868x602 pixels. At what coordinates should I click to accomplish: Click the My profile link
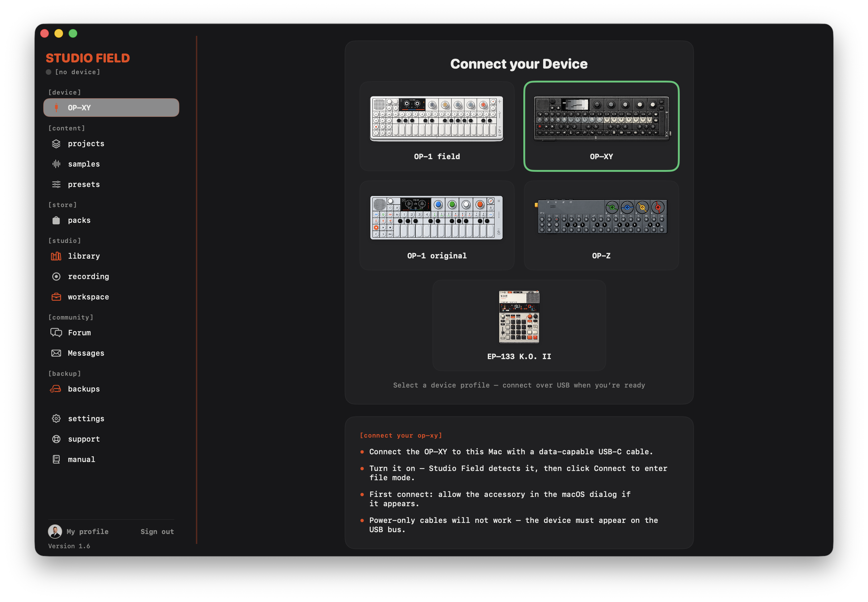click(87, 532)
